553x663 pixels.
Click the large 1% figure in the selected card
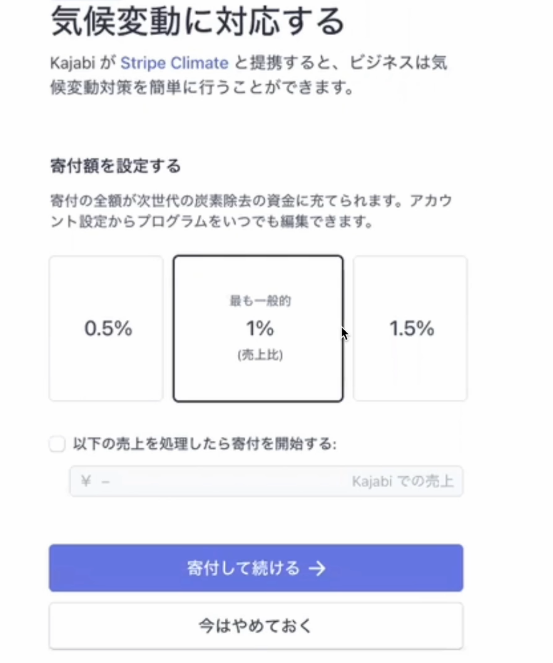(x=260, y=329)
